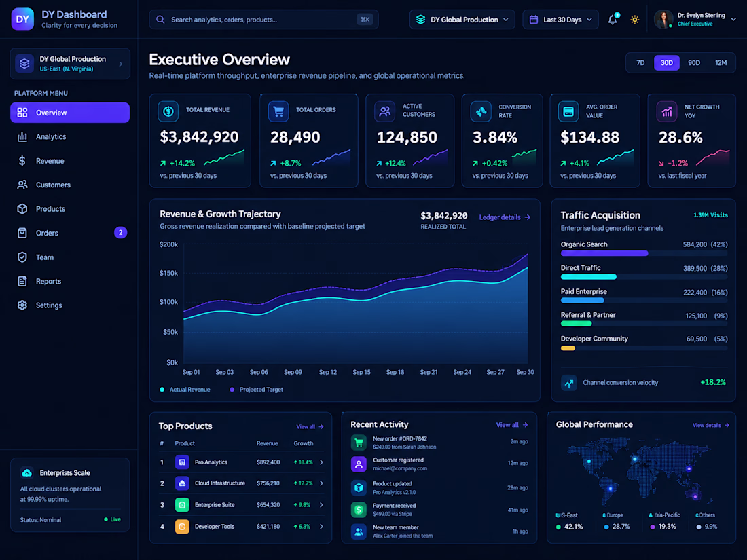Viewport: 747px width, 560px height.
Task: Open Revenue in the platform menu
Action: pos(70,161)
